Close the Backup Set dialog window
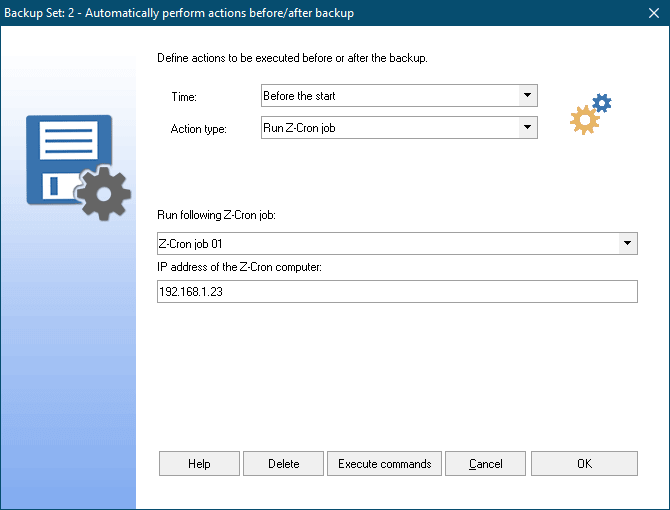This screenshot has width=670, height=510. point(654,13)
